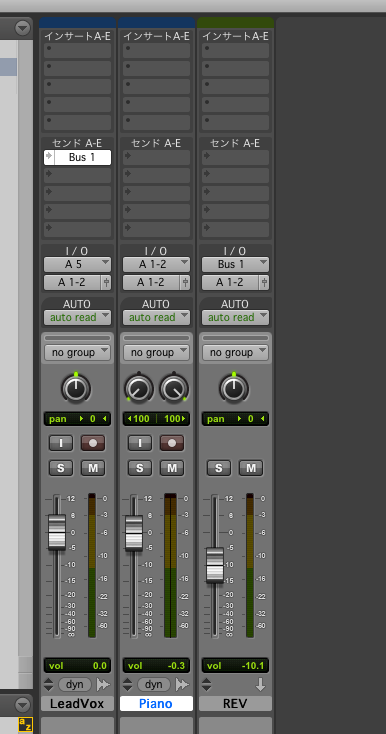
Task: Open the Piano no group dropdown
Action: click(156, 352)
